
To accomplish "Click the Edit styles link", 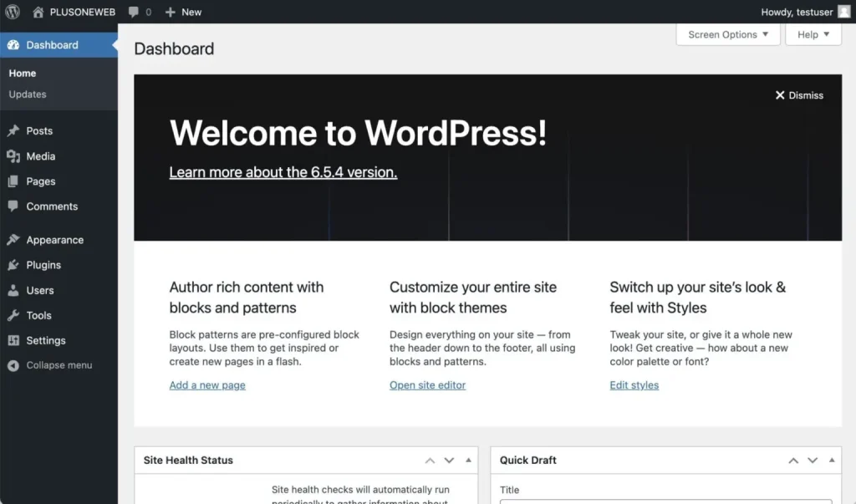I will [634, 385].
